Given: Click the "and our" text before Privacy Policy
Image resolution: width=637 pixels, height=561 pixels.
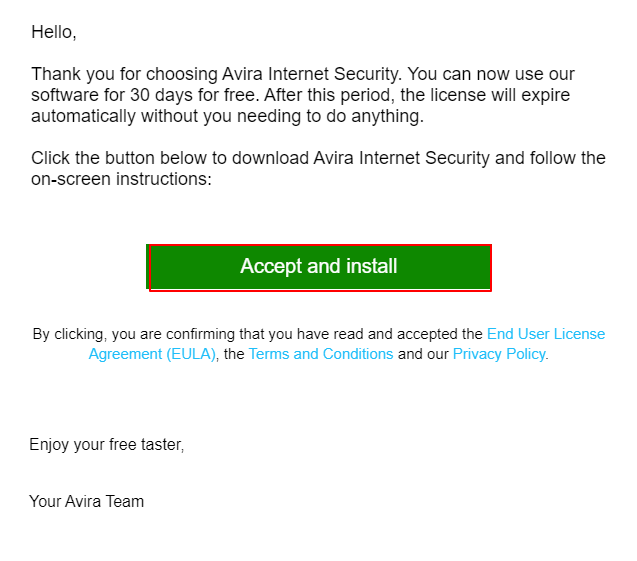Looking at the screenshot, I should [423, 354].
